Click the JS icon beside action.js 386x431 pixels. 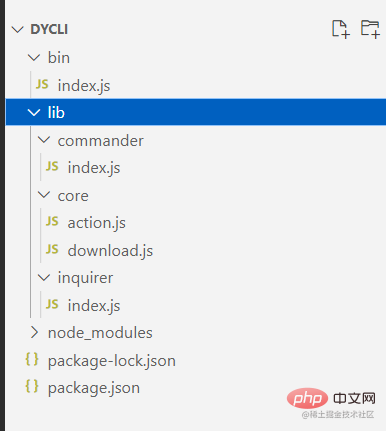52,221
